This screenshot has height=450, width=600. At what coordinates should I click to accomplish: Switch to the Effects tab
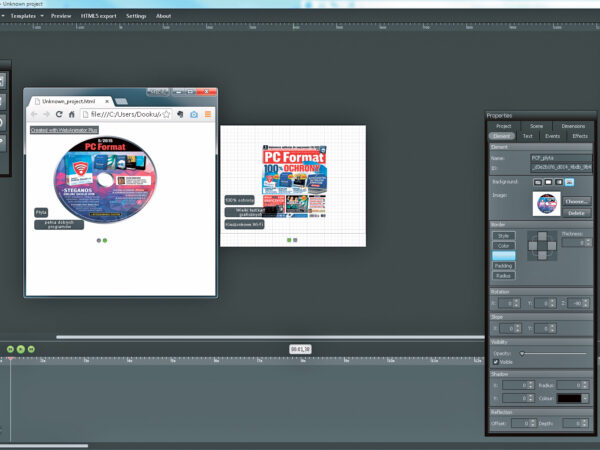(x=579, y=135)
